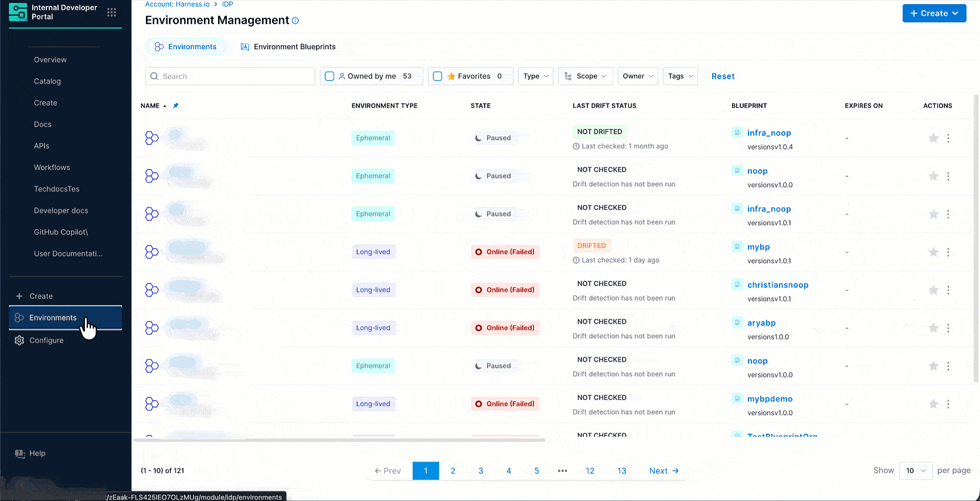Open the per page count dropdown
Image resolution: width=980 pixels, height=501 pixels.
pyautogui.click(x=915, y=471)
